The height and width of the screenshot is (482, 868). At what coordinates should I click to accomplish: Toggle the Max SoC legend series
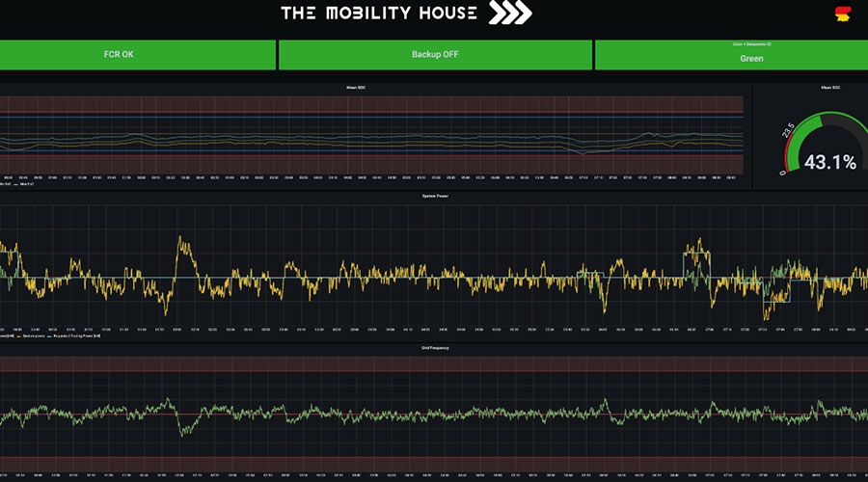pyautogui.click(x=23, y=184)
